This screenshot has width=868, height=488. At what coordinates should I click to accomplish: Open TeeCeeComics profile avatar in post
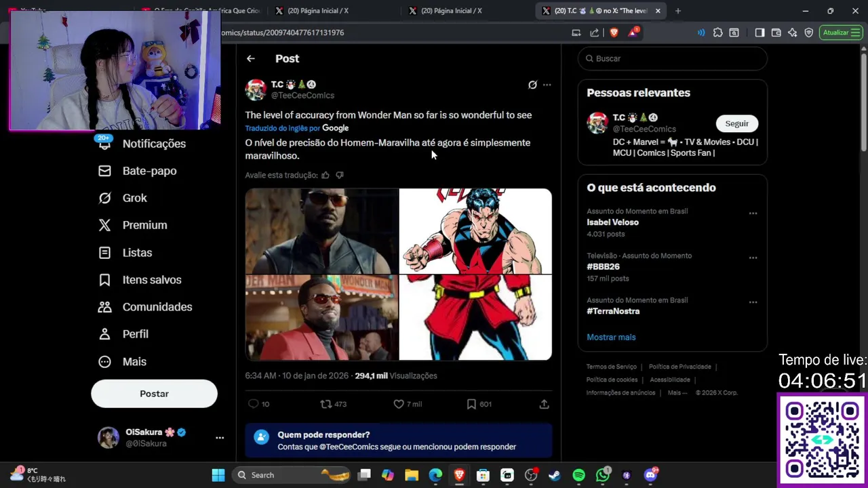click(x=256, y=89)
